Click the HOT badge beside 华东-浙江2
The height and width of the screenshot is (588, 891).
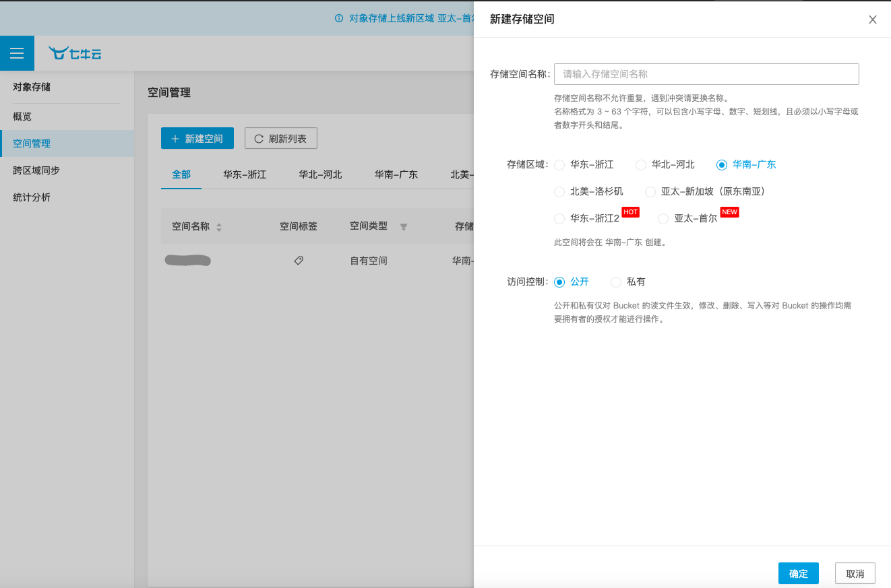(630, 211)
